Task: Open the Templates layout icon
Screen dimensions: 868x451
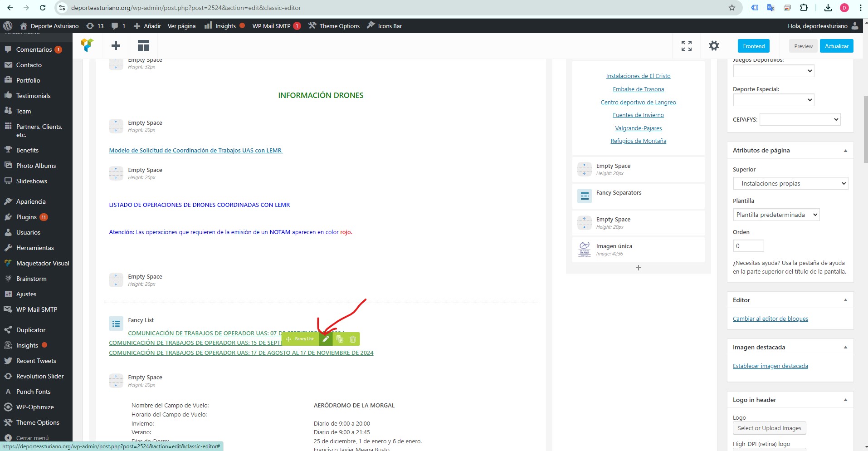Action: [143, 45]
